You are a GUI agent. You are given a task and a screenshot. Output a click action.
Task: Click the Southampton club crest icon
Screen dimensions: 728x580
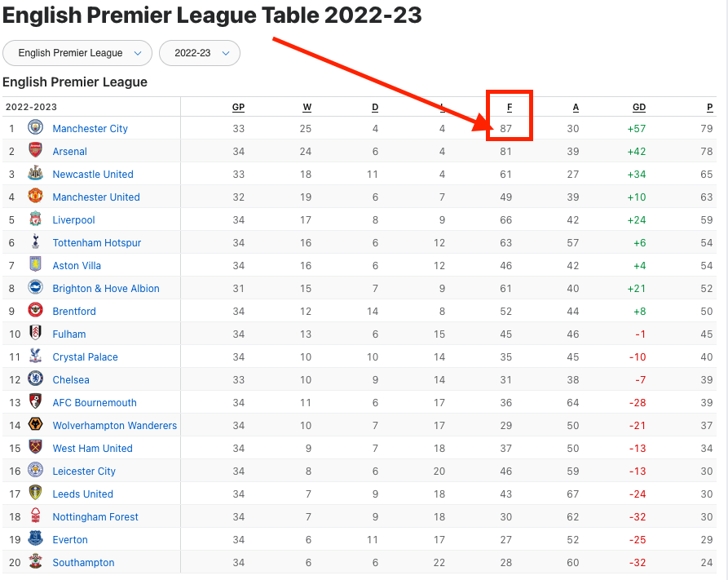tap(35, 562)
